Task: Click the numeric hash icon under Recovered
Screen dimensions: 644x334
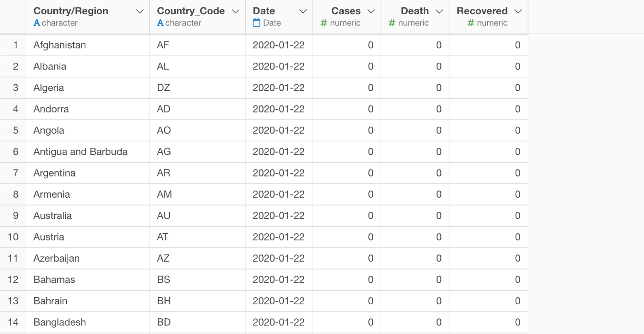Action: click(x=471, y=23)
